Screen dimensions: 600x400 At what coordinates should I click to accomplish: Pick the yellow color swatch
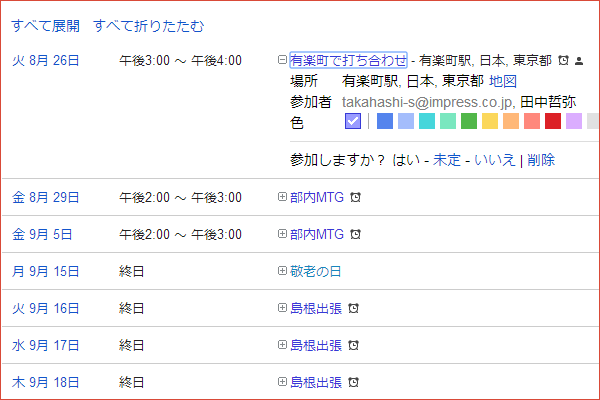point(490,121)
